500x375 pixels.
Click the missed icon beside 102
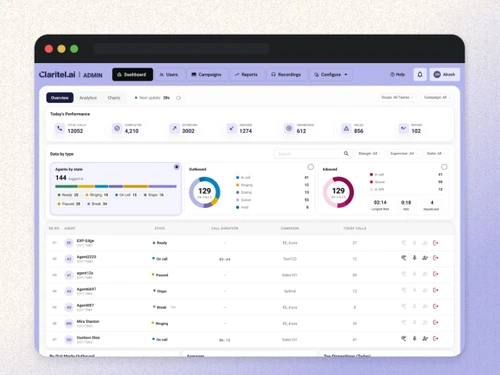click(x=404, y=128)
